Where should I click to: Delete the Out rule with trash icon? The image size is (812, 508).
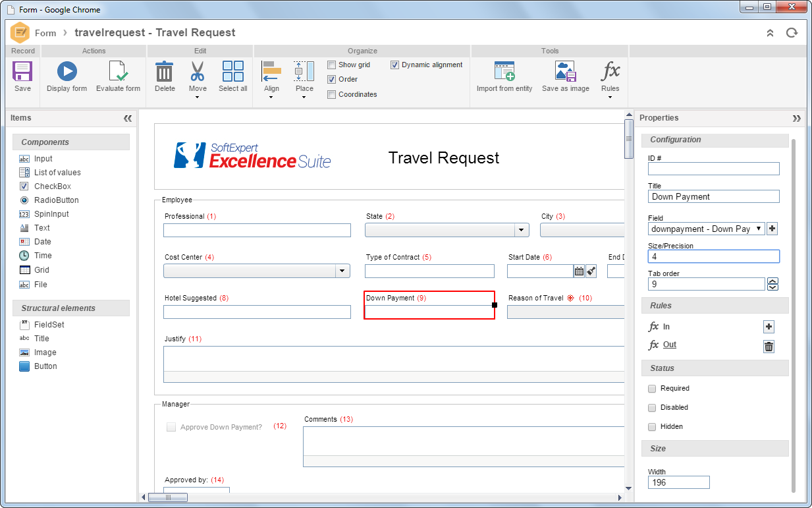[x=769, y=347]
